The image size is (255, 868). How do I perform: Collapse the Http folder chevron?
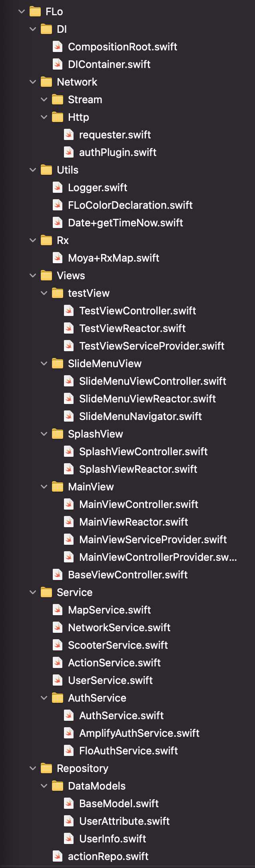tap(44, 117)
